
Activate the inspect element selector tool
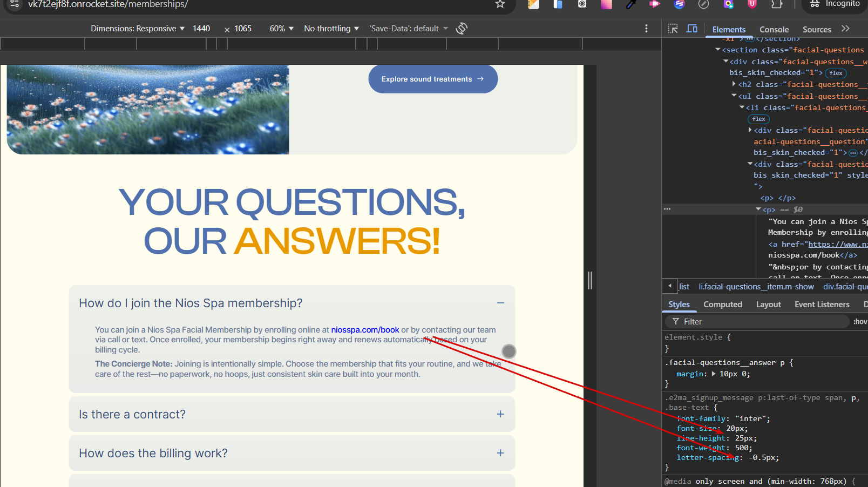pyautogui.click(x=673, y=29)
